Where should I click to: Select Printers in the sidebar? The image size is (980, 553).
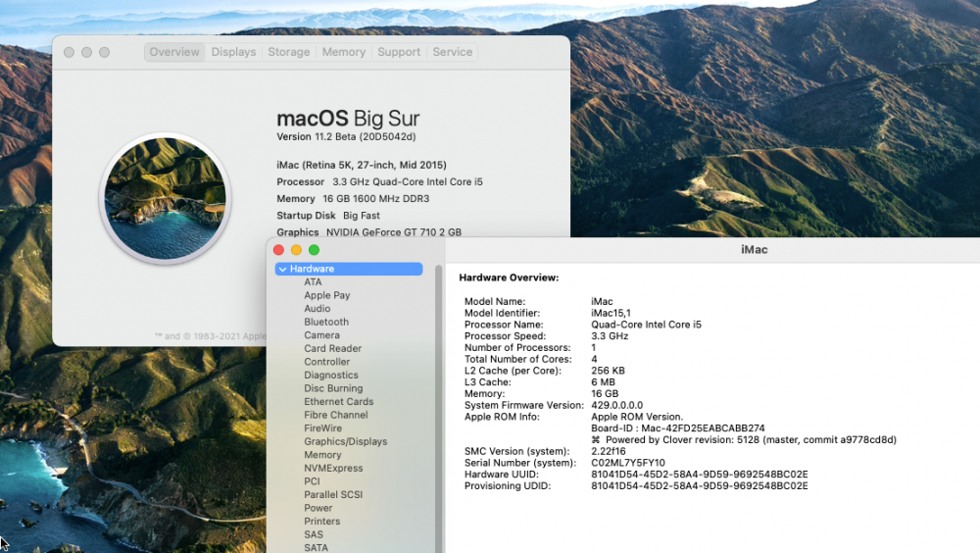[321, 521]
